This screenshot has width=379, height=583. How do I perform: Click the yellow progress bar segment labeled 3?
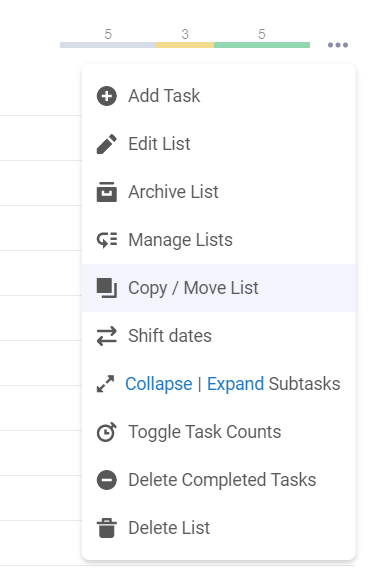tap(185, 45)
